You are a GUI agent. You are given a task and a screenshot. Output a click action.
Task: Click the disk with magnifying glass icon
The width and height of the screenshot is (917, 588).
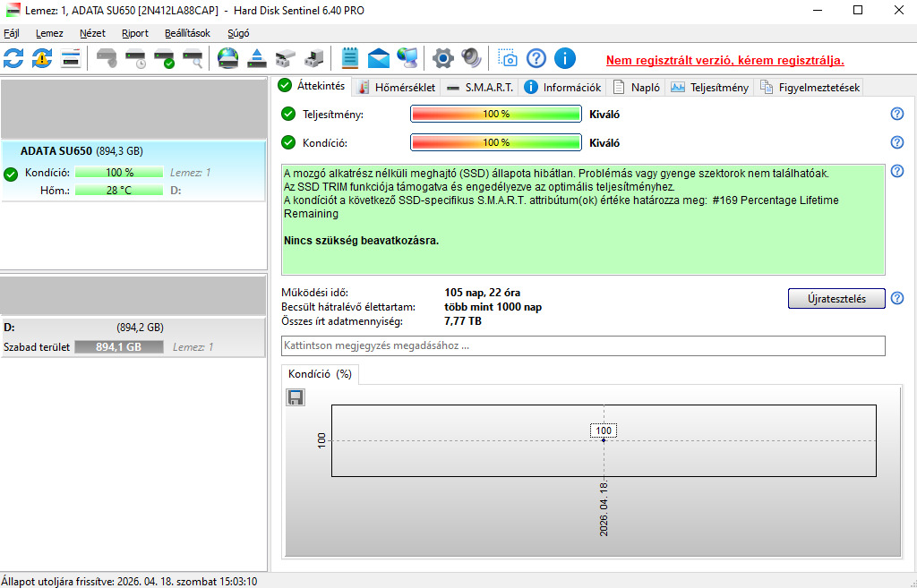click(x=193, y=58)
